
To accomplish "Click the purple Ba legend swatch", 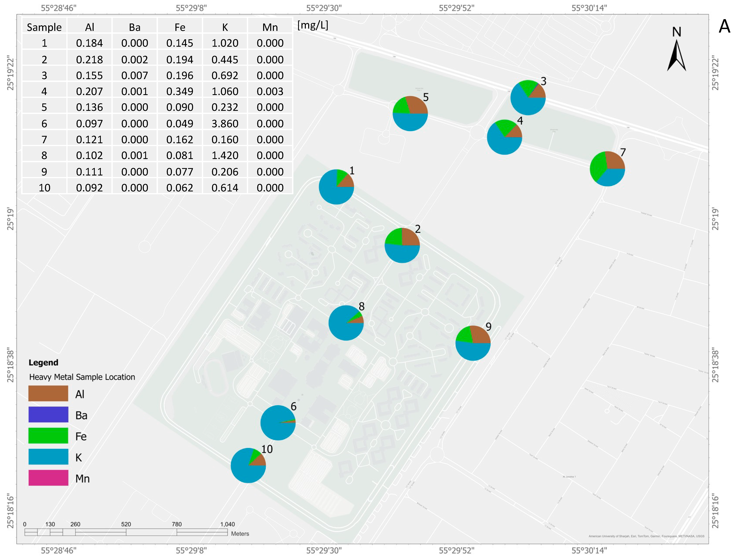I will pyautogui.click(x=48, y=414).
